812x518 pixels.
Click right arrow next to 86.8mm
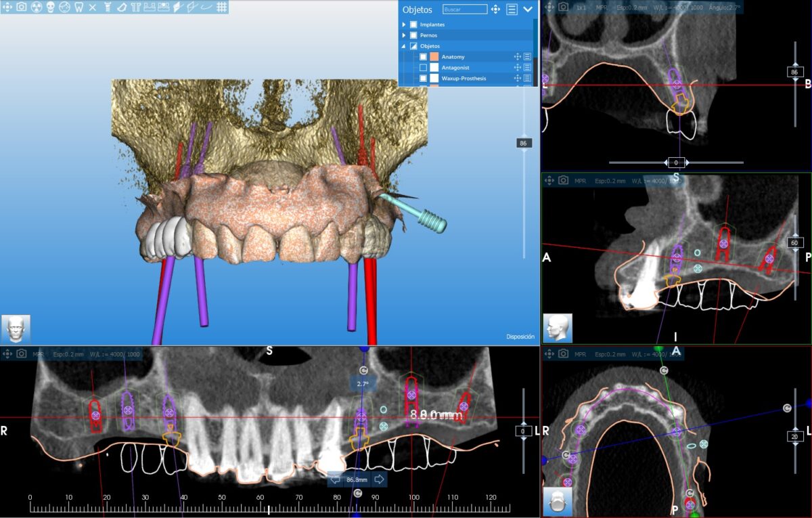point(379,479)
